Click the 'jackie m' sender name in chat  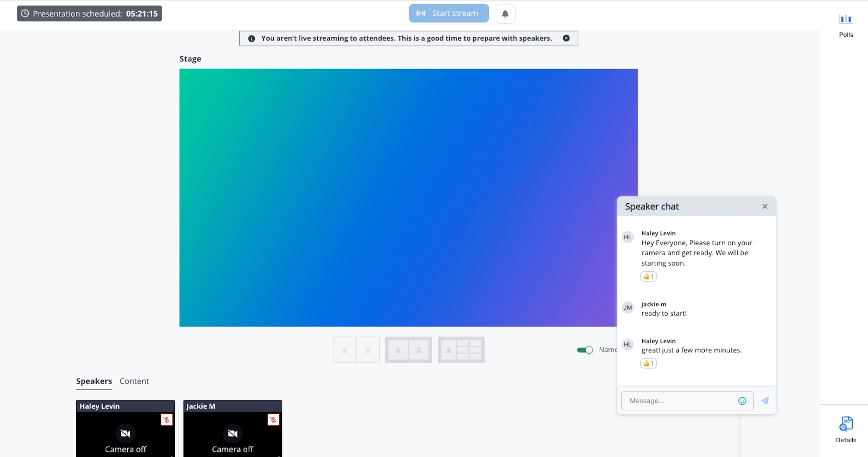tap(654, 304)
